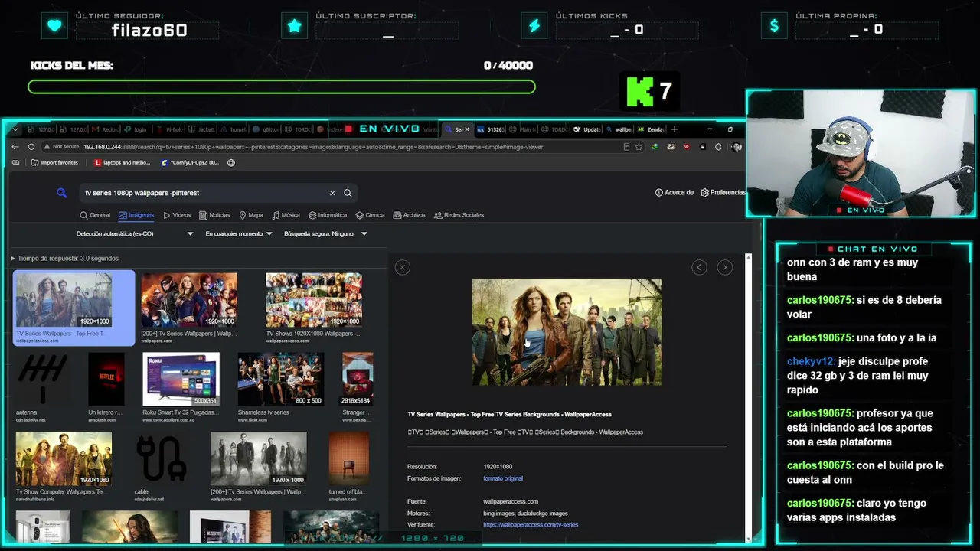This screenshot has height=551, width=980.
Task: Switch to the Update browser tab
Action: point(587,129)
